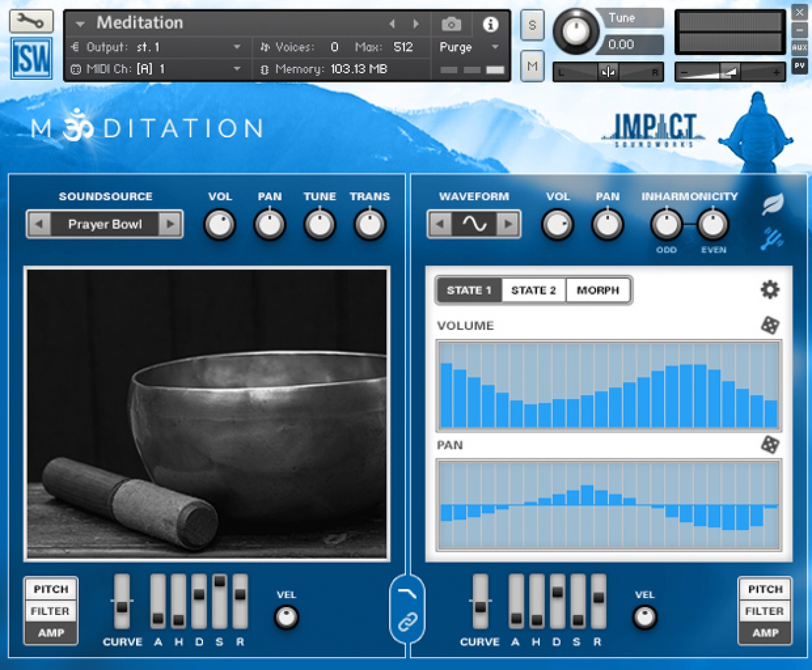Open the gear settings in the partials panel
The image size is (812, 670).
click(770, 290)
